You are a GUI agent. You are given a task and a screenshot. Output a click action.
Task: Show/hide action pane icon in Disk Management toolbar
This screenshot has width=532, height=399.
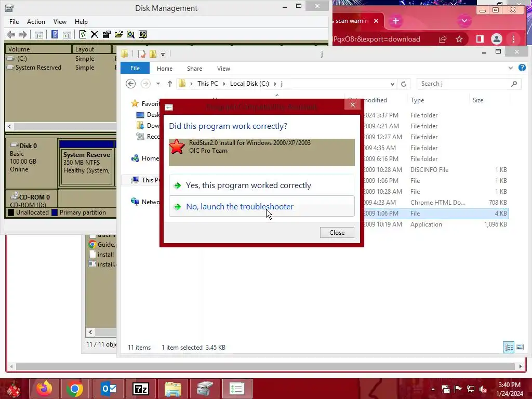(67, 34)
